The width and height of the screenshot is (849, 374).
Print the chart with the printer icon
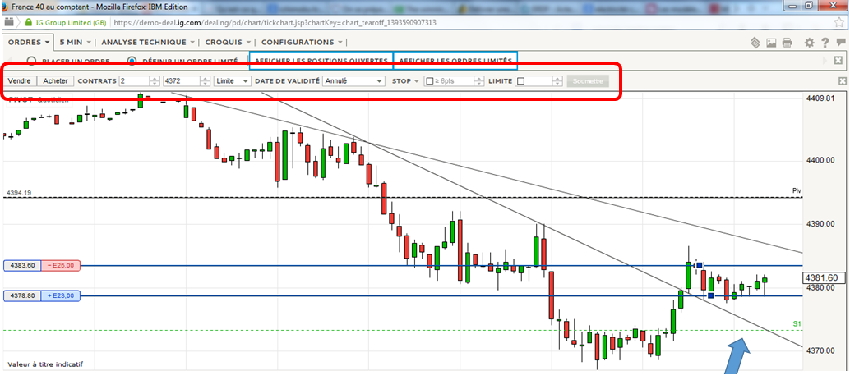(787, 43)
